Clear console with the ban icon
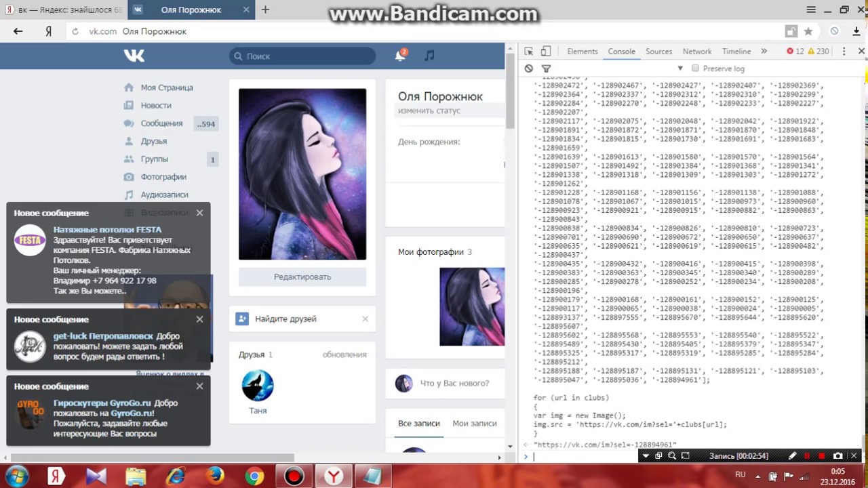 point(529,68)
